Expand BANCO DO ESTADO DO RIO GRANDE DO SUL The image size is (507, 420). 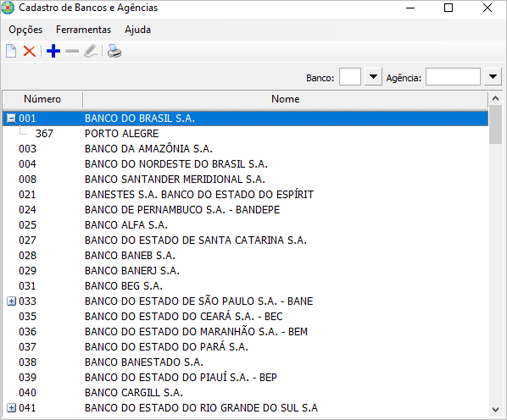(11, 408)
